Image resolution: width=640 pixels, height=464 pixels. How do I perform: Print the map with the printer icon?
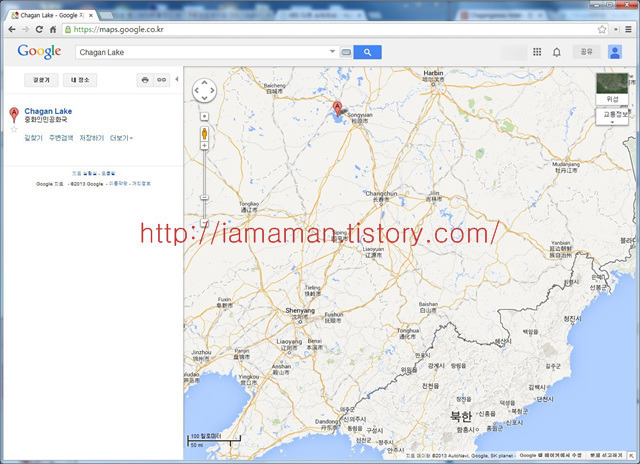point(145,80)
